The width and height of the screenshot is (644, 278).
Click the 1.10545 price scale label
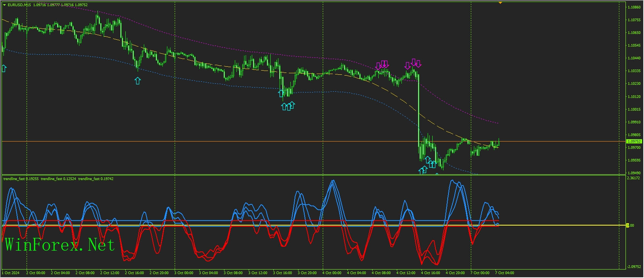(x=634, y=45)
